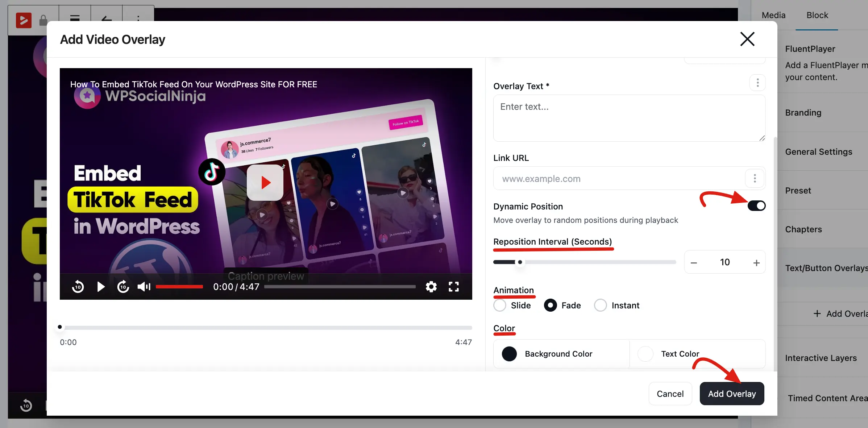Image resolution: width=868 pixels, height=428 pixels.
Task: Mute the video with the speaker icon
Action: [x=144, y=287]
